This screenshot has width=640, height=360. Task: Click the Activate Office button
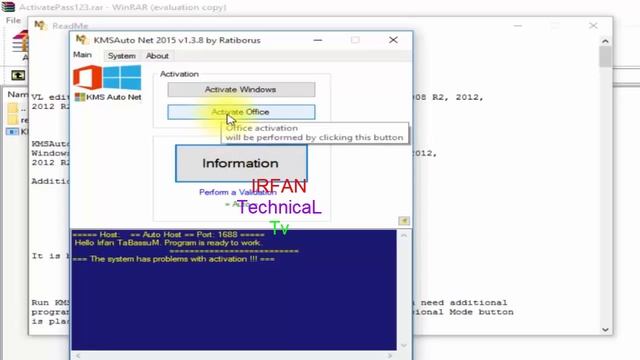click(x=241, y=112)
